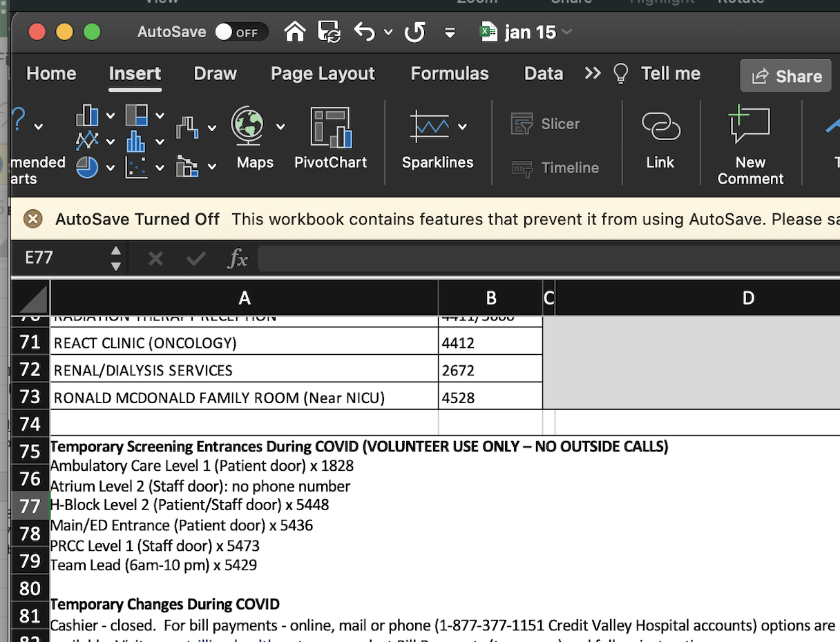Expand the Pie chart dropdown arrow

pyautogui.click(x=111, y=168)
